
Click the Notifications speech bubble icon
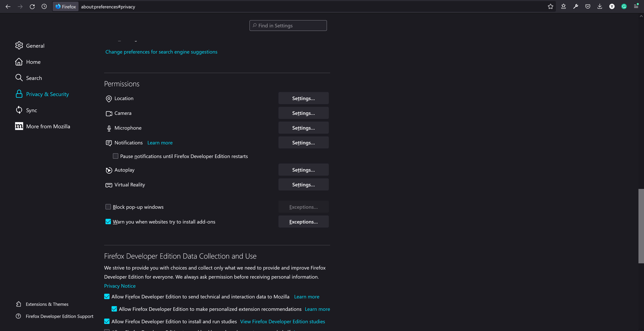[109, 143]
